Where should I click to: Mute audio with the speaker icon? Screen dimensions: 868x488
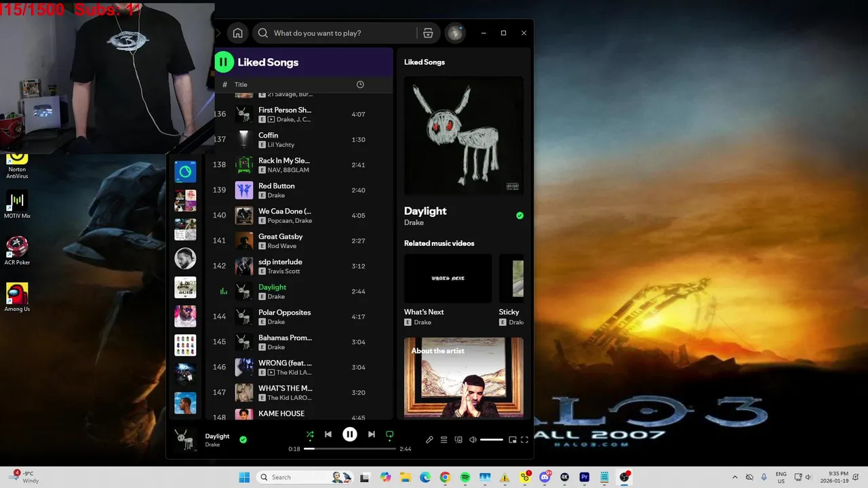click(x=473, y=440)
